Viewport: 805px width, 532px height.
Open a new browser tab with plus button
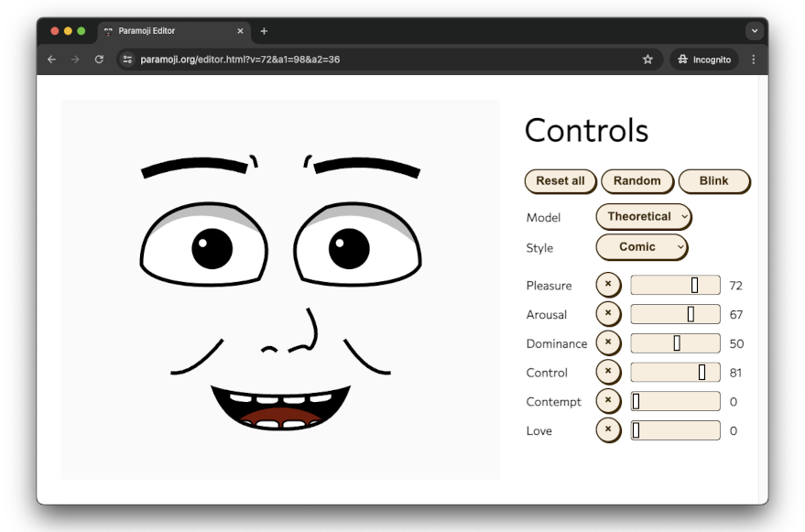264,31
